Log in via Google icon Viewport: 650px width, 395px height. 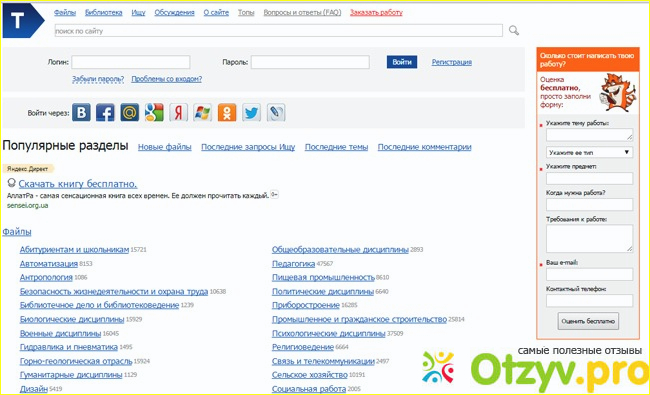pyautogui.click(x=154, y=112)
